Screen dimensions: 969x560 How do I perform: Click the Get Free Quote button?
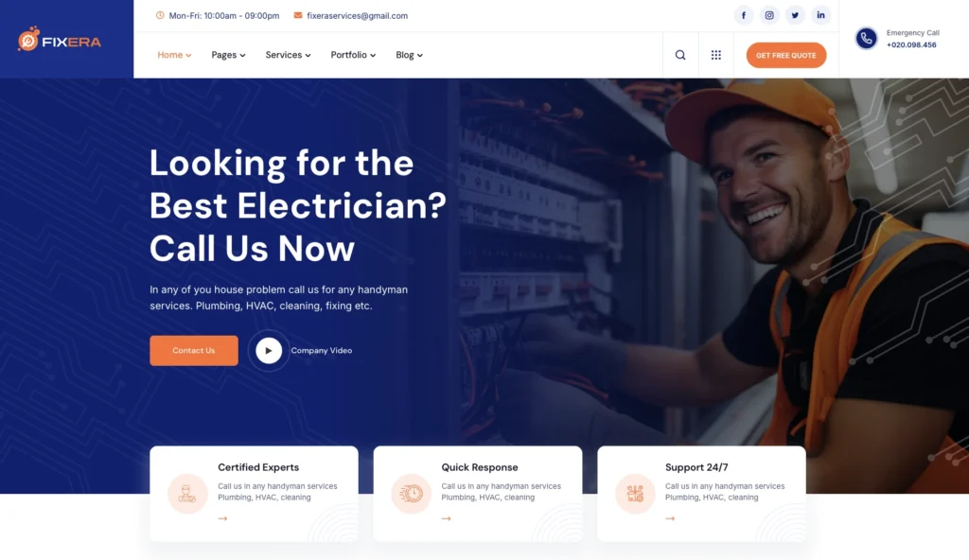point(786,55)
